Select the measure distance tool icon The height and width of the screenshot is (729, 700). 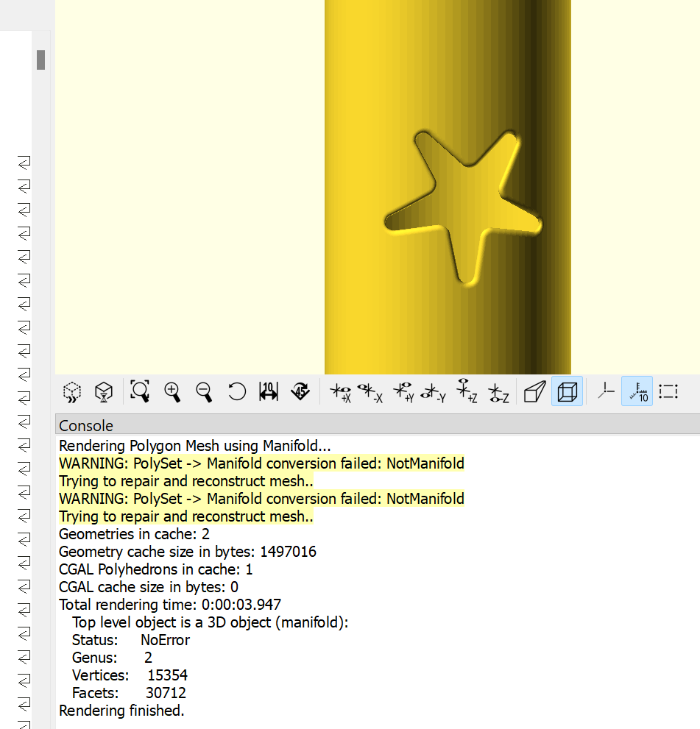click(x=269, y=391)
